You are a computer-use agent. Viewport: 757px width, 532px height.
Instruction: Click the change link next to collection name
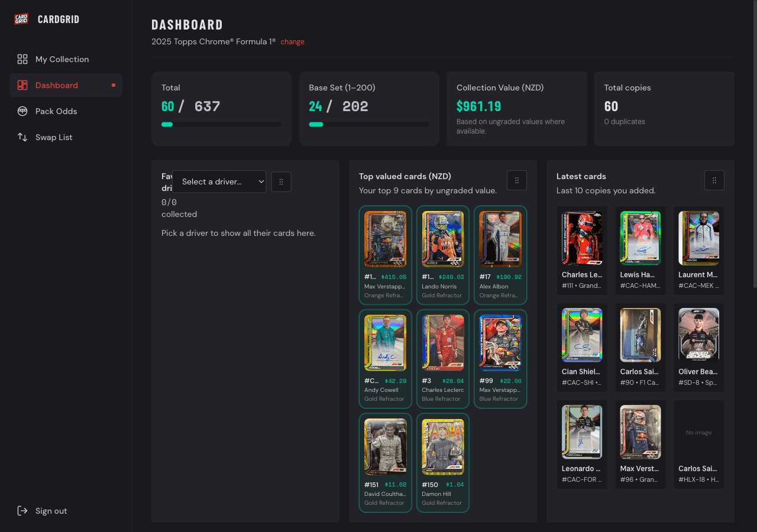tap(292, 41)
